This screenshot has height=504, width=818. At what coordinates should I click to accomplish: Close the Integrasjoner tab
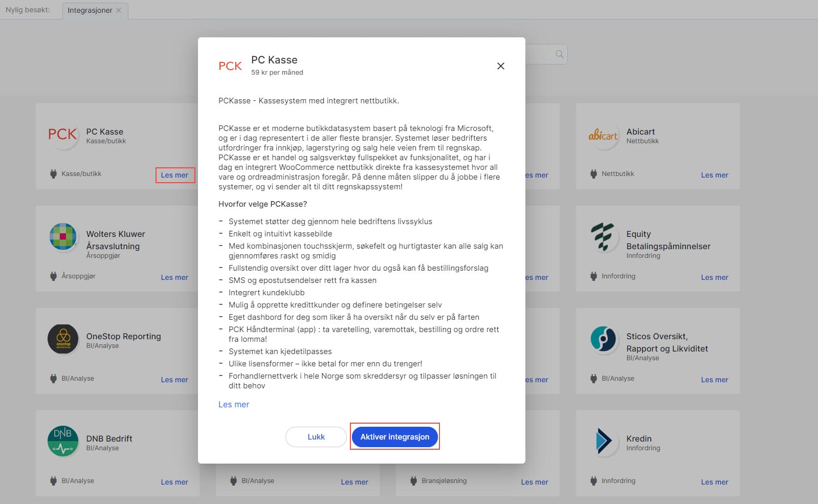pos(119,10)
